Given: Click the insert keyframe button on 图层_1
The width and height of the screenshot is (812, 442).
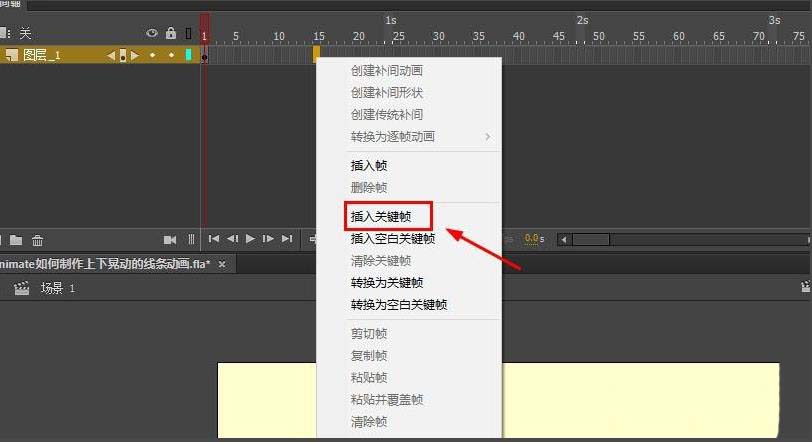Looking at the screenshot, I should (x=123, y=55).
